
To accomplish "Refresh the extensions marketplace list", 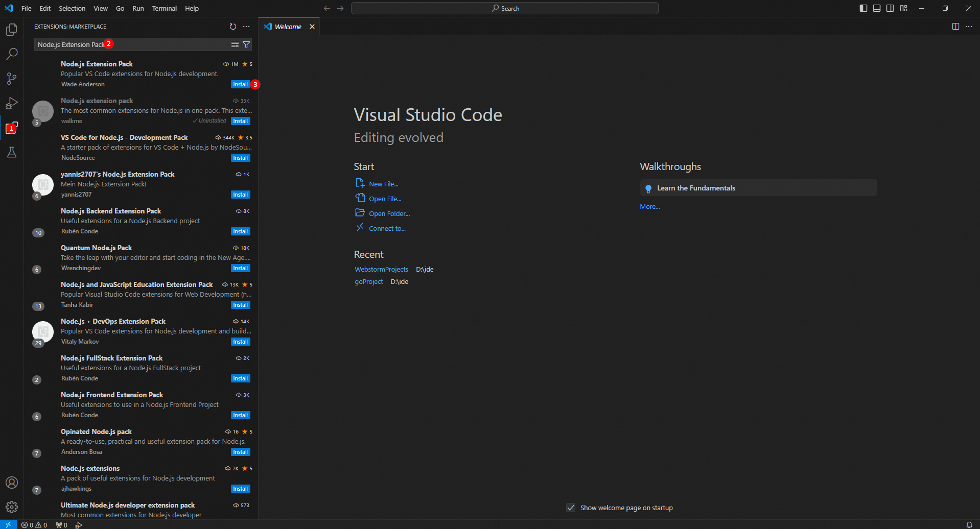I will [233, 27].
